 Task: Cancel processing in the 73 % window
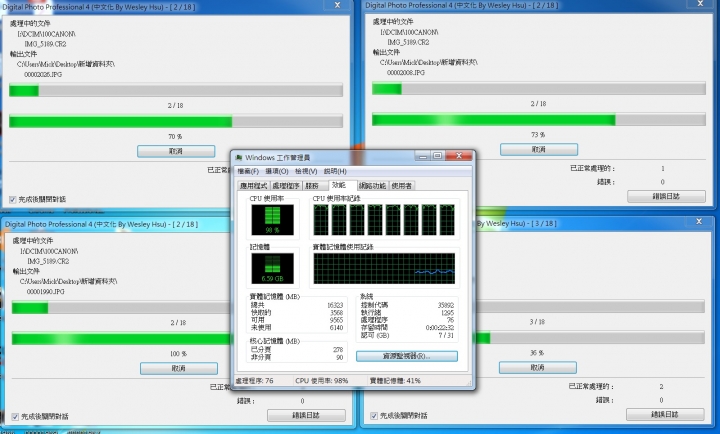(x=539, y=149)
